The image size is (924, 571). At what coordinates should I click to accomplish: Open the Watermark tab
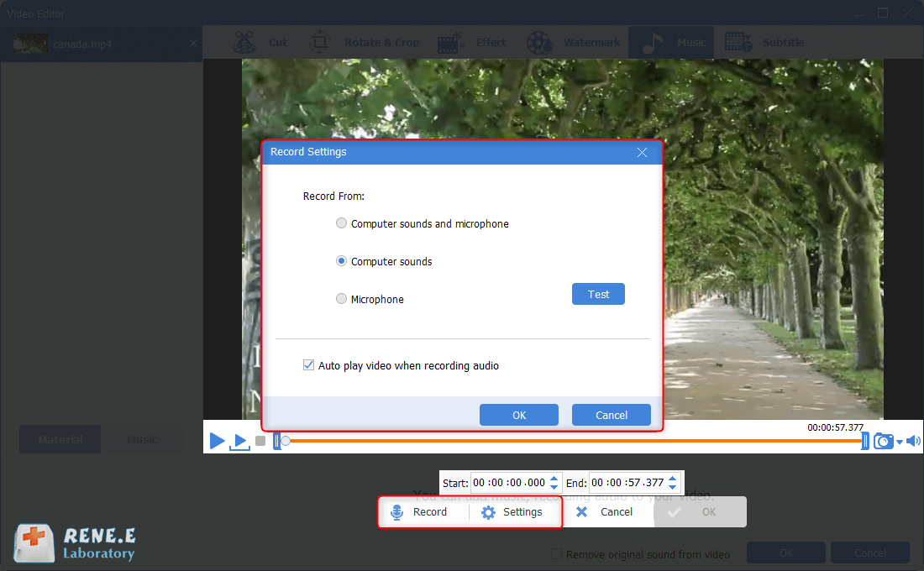[x=574, y=43]
